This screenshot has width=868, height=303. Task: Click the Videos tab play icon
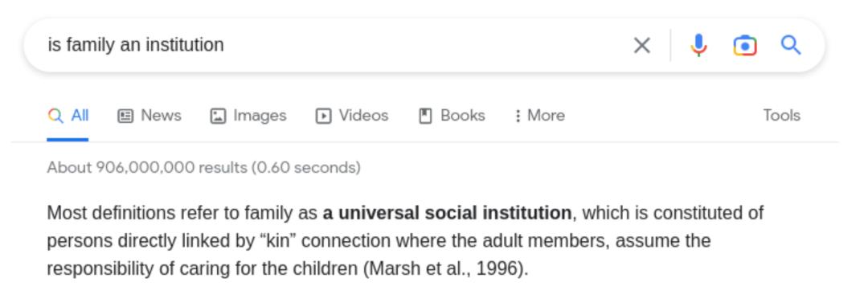coord(323,116)
